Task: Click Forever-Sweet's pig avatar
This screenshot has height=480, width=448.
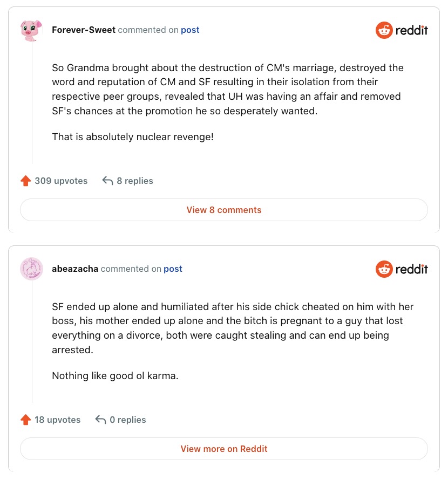Action: click(31, 30)
